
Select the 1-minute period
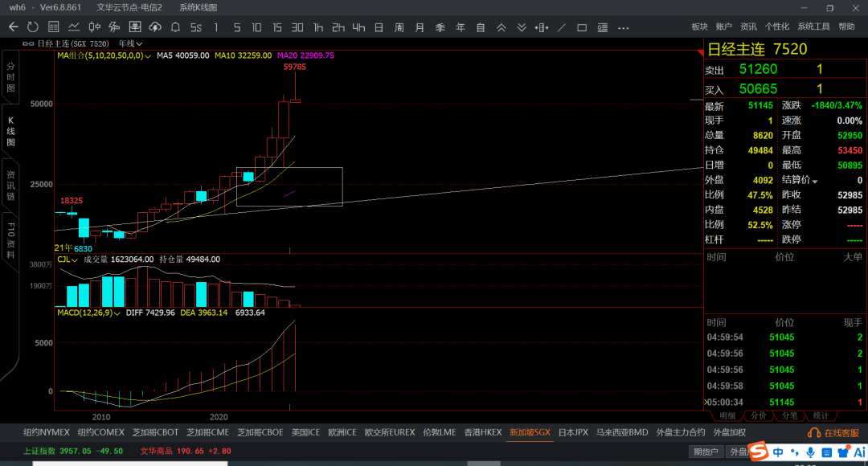216,27
